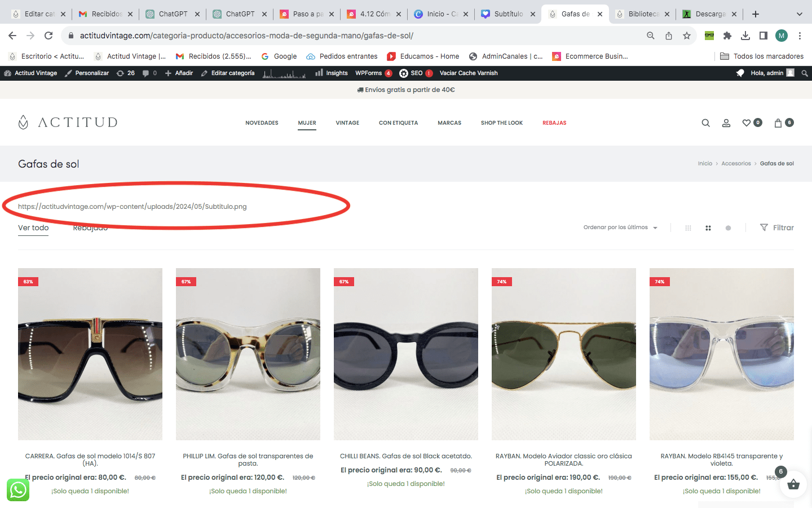Open CHILLI BEANS sunglasses product image
Image resolution: width=812 pixels, height=508 pixels.
[x=406, y=354]
